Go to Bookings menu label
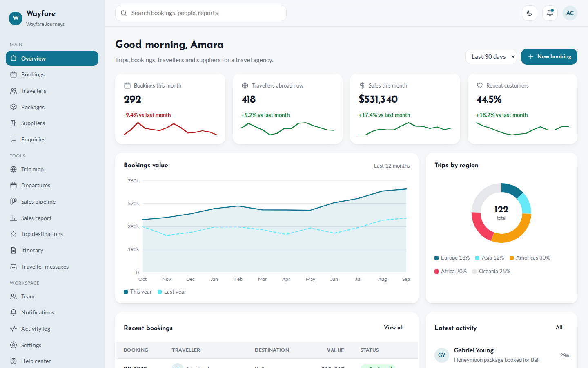588x368 pixels. (x=33, y=74)
